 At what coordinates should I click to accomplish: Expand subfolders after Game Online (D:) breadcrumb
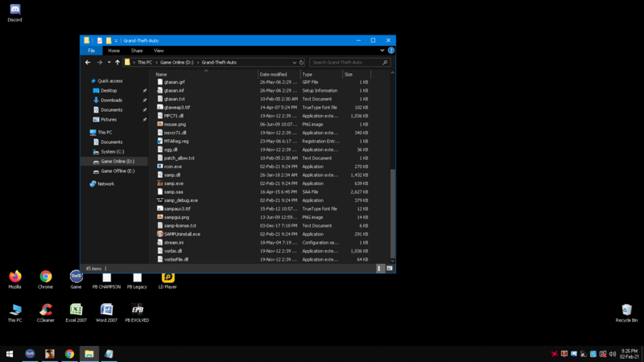click(198, 63)
